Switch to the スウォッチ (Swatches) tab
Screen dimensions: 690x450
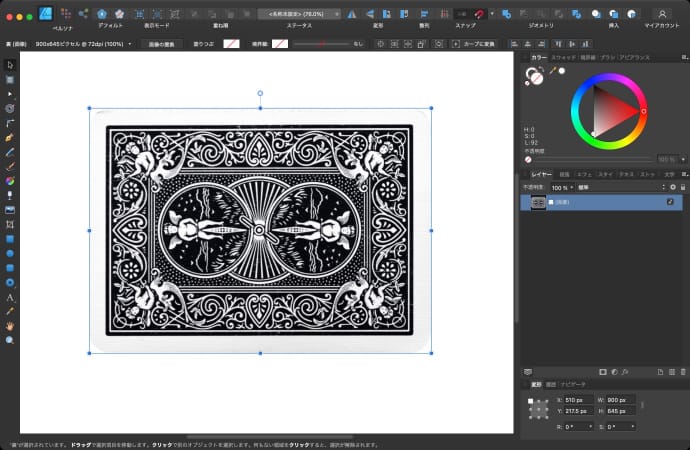(565, 57)
